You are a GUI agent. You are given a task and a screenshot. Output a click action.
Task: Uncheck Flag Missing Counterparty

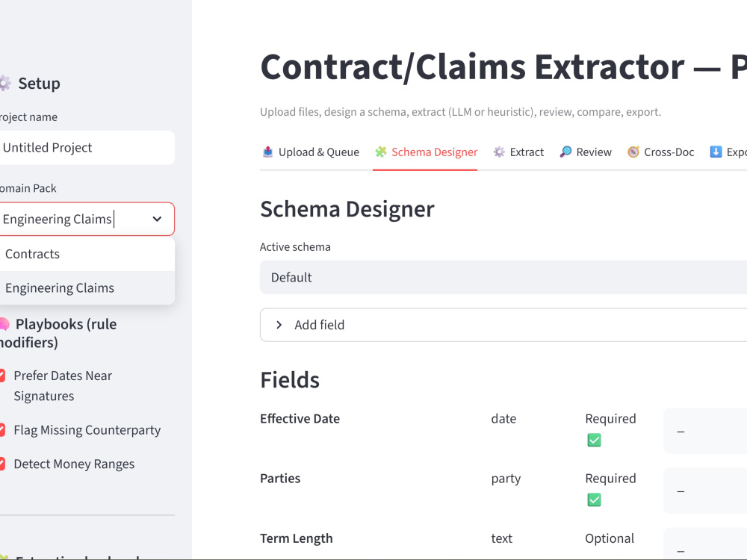click(2, 430)
